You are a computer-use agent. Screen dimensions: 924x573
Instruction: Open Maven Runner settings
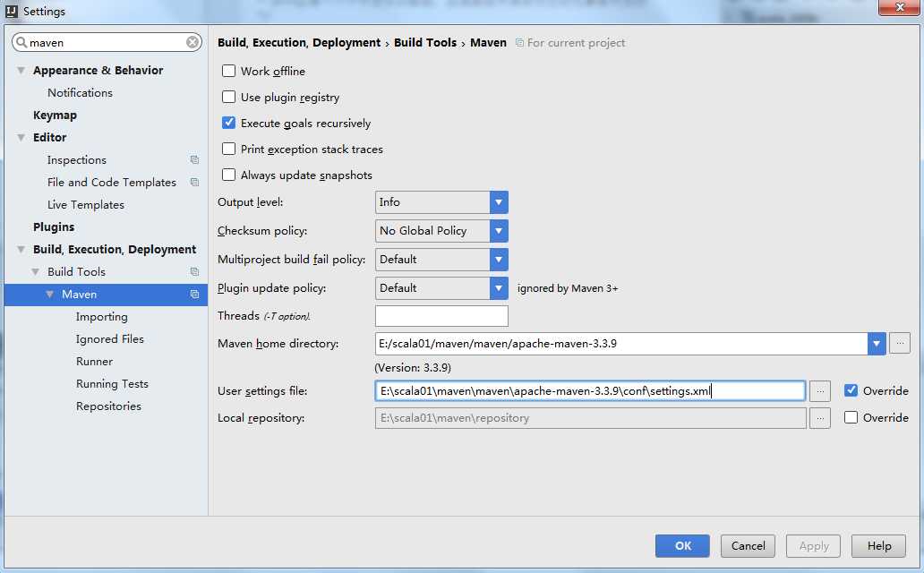(x=94, y=362)
